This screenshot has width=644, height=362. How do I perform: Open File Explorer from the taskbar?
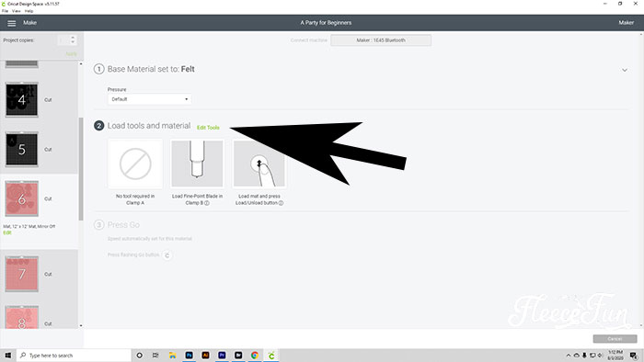[173, 356]
